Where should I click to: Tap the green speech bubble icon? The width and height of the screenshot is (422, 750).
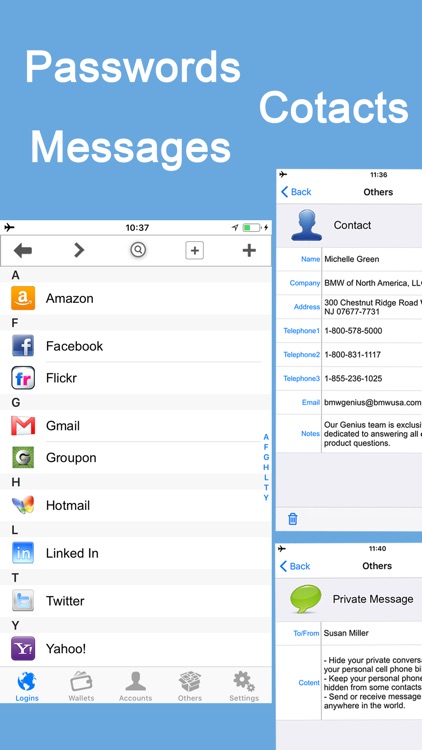coord(306,599)
